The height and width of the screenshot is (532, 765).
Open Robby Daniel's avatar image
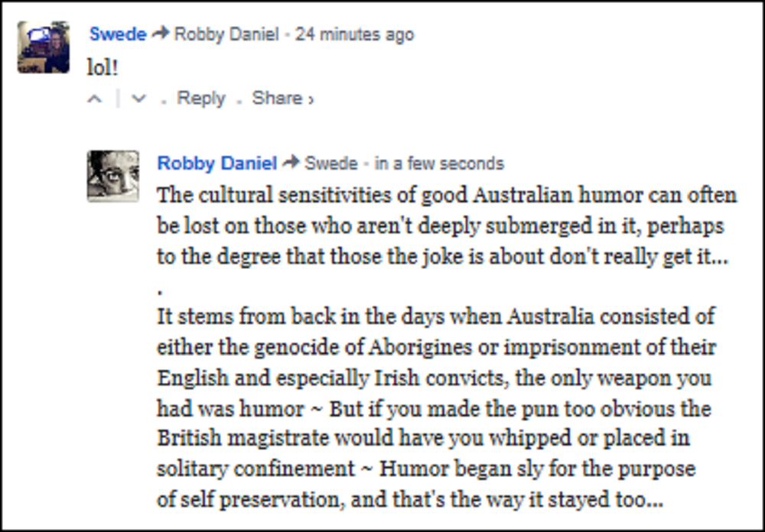[113, 176]
